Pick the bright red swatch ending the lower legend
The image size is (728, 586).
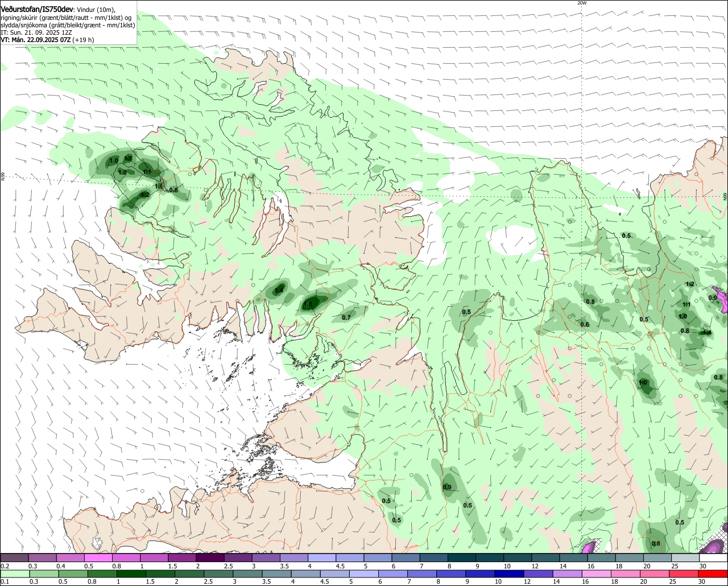(713, 574)
